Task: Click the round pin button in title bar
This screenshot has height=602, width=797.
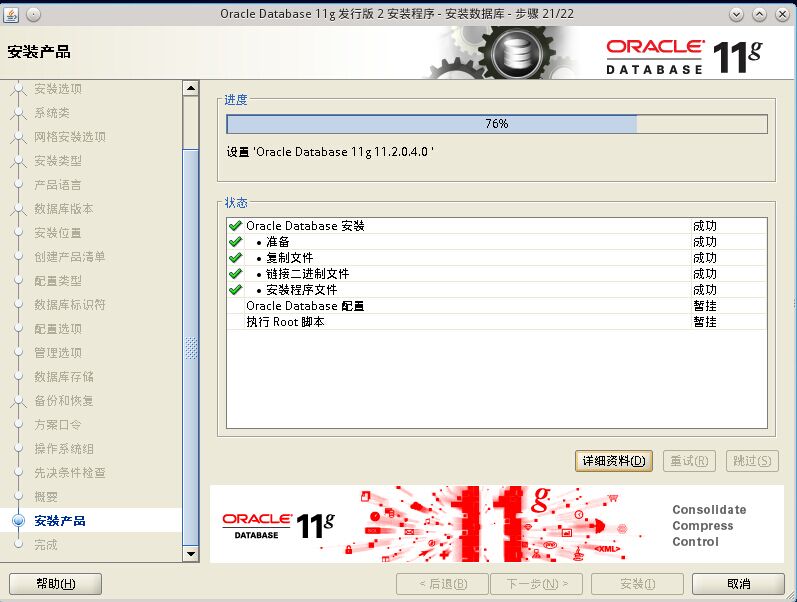Action: 33,15
